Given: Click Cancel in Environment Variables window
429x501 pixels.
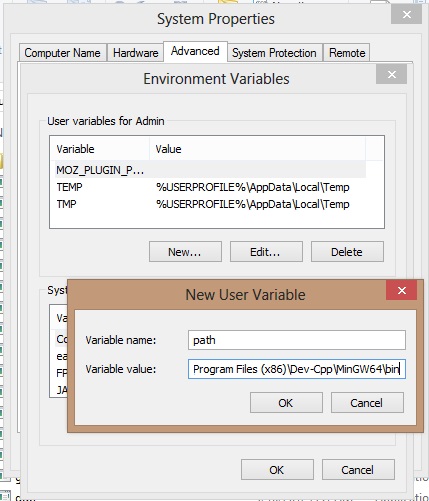Looking at the screenshot, I should click(358, 470).
